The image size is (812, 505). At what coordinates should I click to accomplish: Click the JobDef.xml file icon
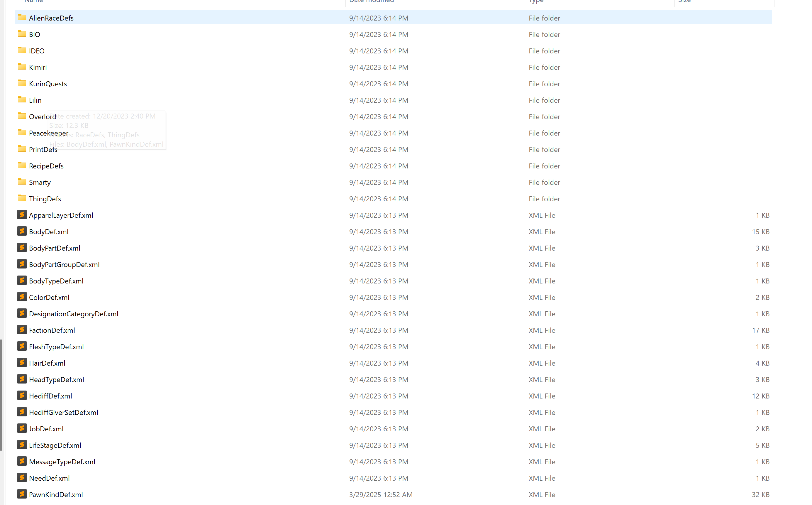(x=22, y=428)
